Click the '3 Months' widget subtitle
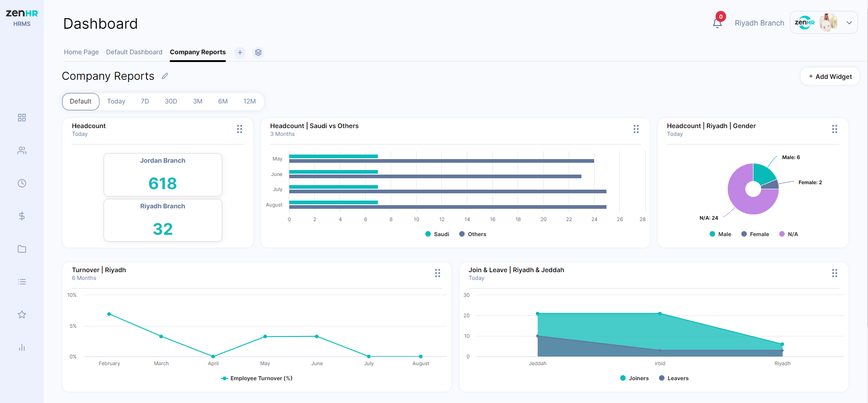 point(282,134)
